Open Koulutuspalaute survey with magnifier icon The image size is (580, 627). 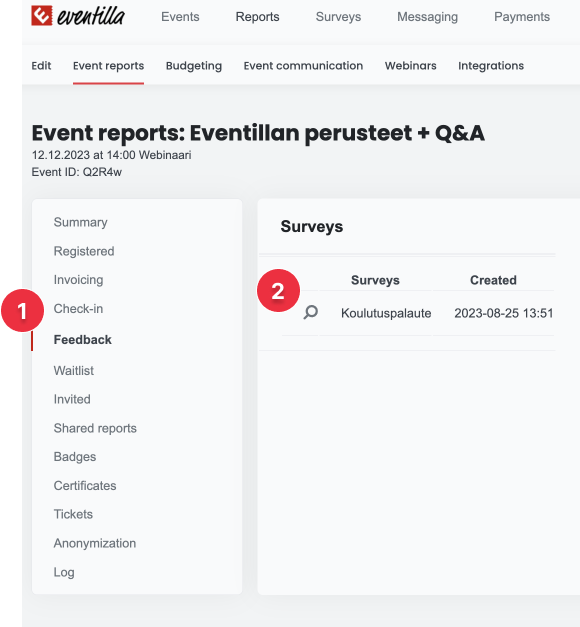[310, 312]
